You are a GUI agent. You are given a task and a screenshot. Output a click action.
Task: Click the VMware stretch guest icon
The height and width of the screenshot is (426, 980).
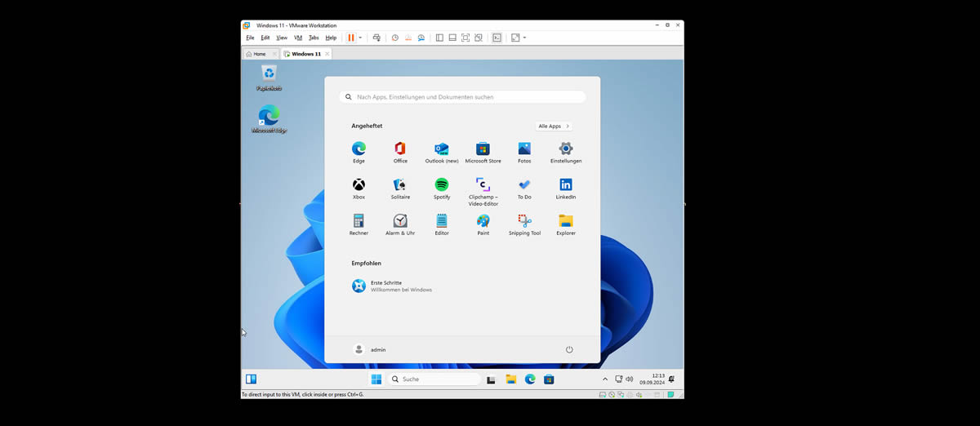coord(515,38)
